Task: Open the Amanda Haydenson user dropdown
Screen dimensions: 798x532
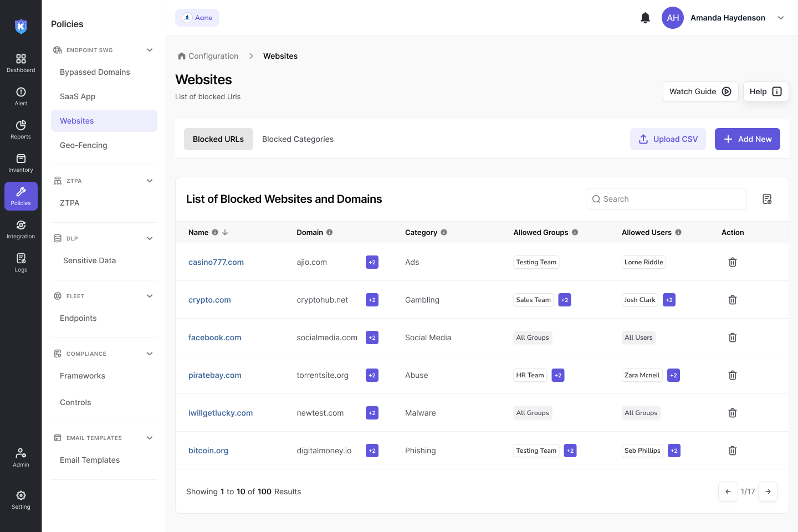Action: 781,18
